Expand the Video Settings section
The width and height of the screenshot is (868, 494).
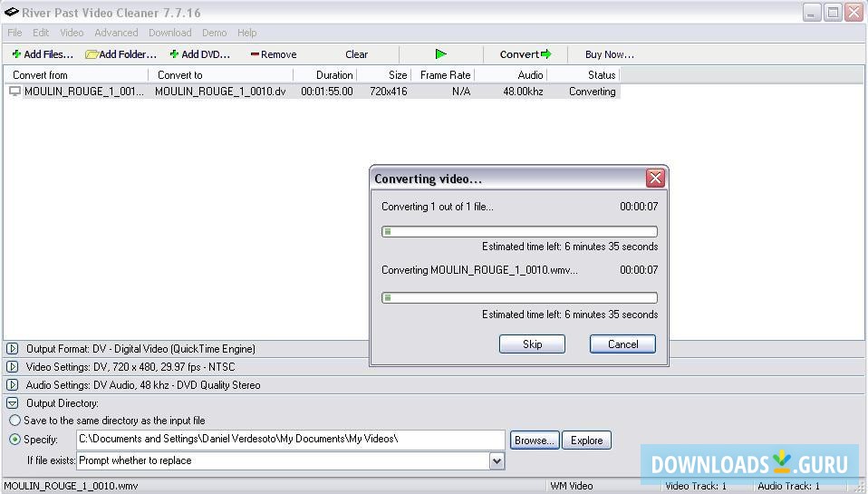pos(12,366)
